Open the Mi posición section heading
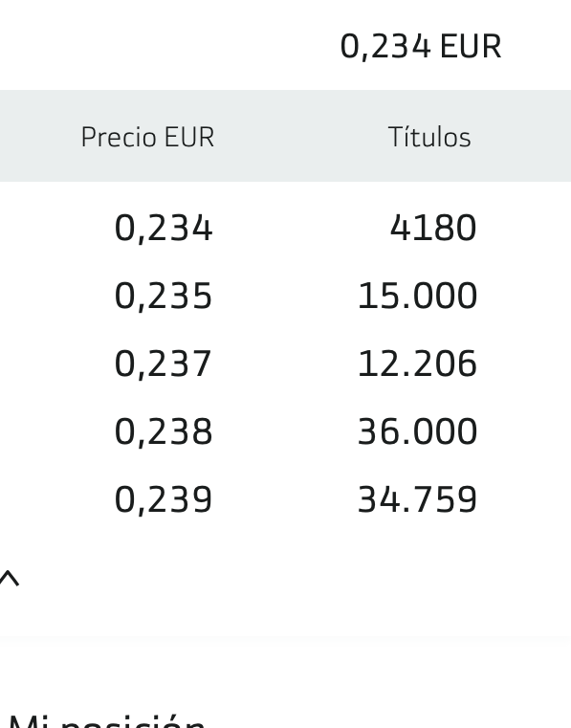Image resolution: width=571 pixels, height=728 pixels. pos(107,720)
